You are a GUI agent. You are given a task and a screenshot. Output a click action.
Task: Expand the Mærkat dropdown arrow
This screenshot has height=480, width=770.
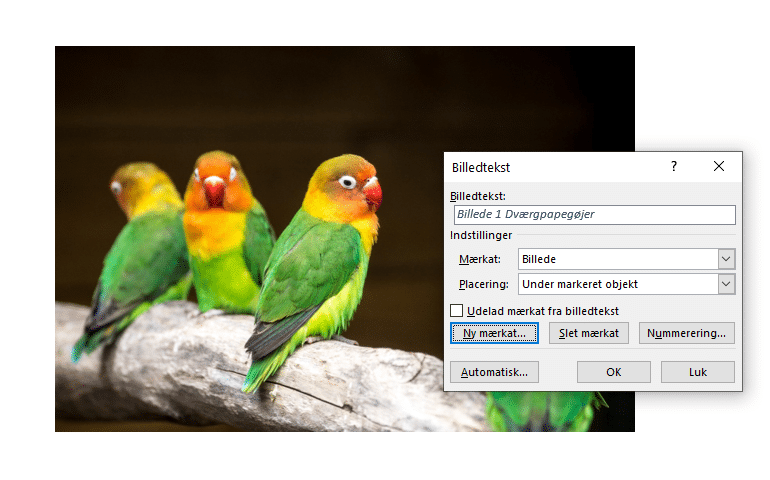[x=726, y=260]
